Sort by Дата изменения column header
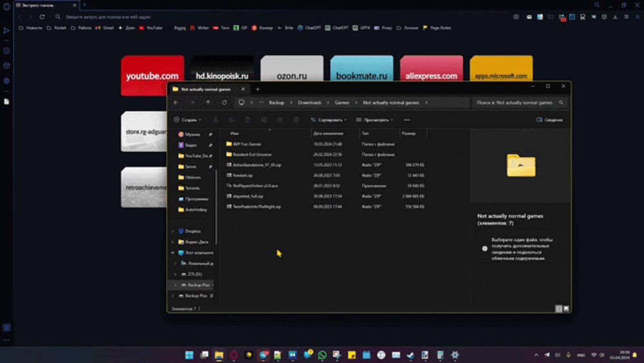Image resolution: width=644 pixels, height=363 pixels. (336, 133)
